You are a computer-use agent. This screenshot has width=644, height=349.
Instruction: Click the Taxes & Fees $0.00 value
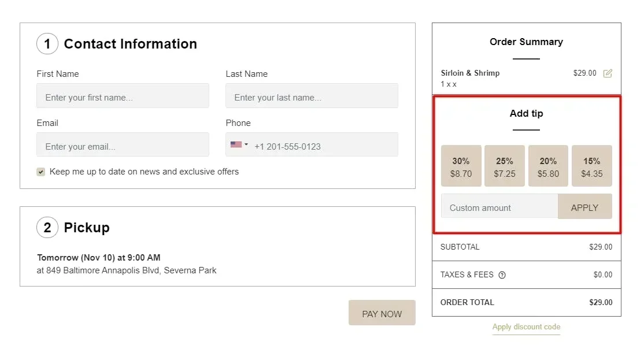coord(602,274)
